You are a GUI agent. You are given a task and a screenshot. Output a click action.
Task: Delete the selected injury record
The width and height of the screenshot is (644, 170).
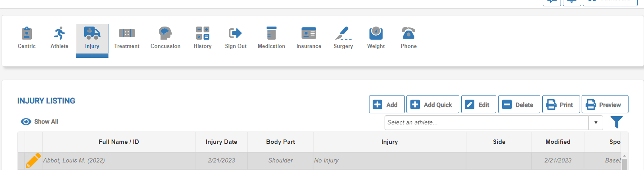click(x=519, y=105)
